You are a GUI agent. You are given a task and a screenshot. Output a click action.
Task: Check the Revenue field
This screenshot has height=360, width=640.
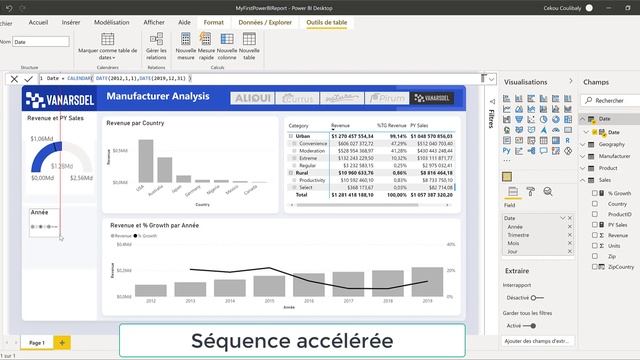[595, 235]
